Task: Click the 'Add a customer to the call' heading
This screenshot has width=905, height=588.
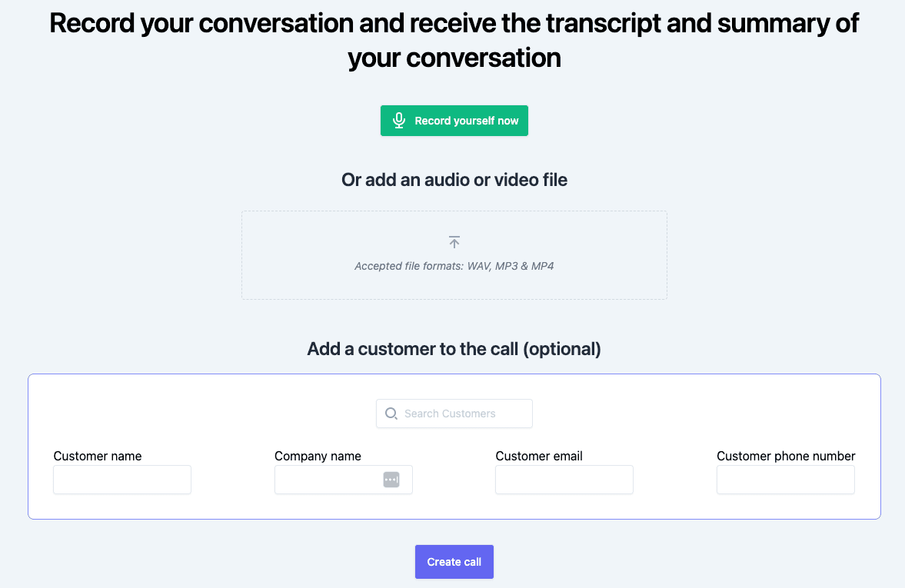Action: [454, 349]
